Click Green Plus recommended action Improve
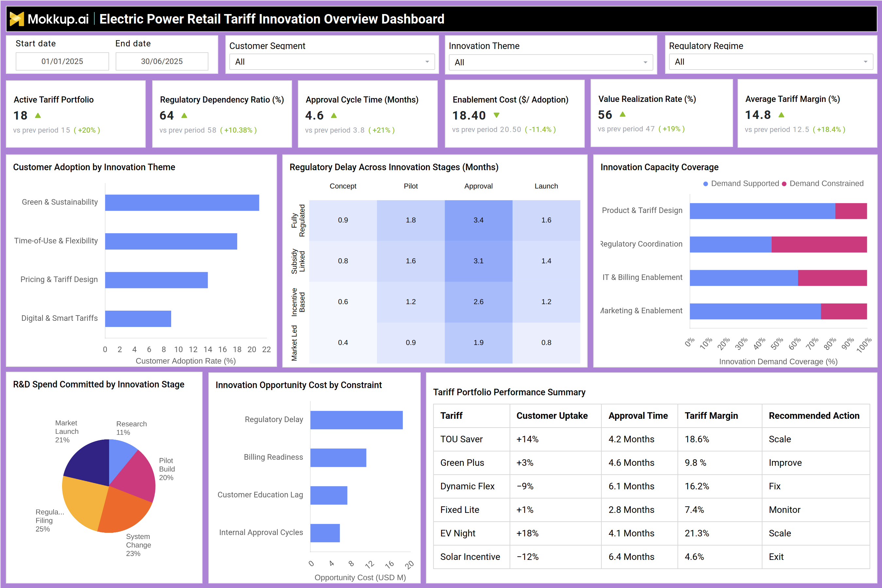The width and height of the screenshot is (882, 588). [x=785, y=463]
